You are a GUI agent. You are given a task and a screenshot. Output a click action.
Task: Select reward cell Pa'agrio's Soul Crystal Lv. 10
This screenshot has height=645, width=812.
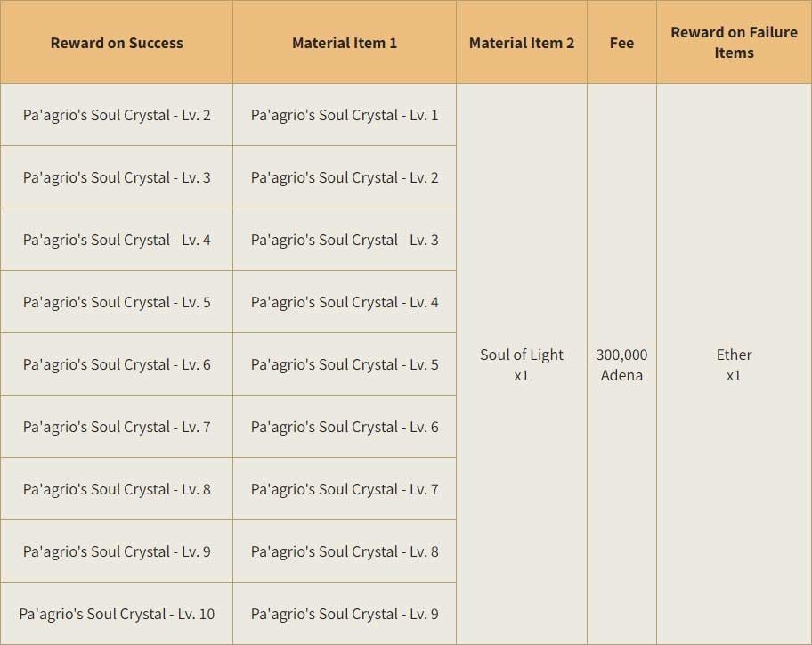(117, 614)
